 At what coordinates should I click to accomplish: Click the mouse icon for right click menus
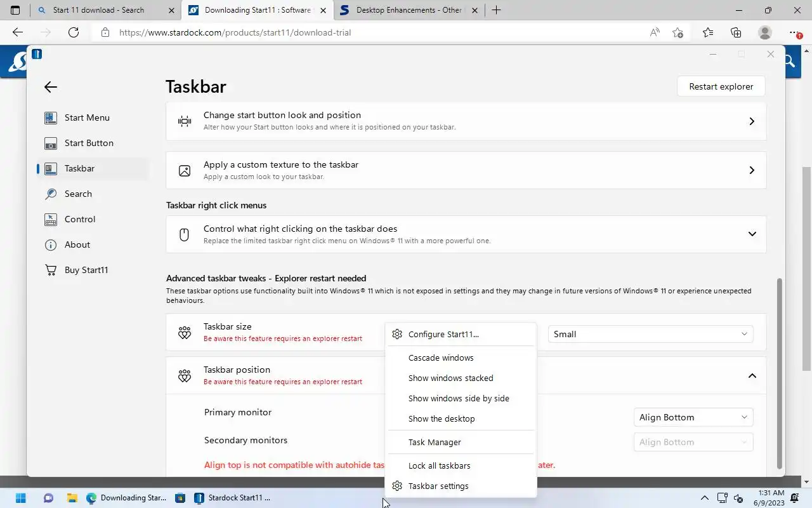click(185, 234)
